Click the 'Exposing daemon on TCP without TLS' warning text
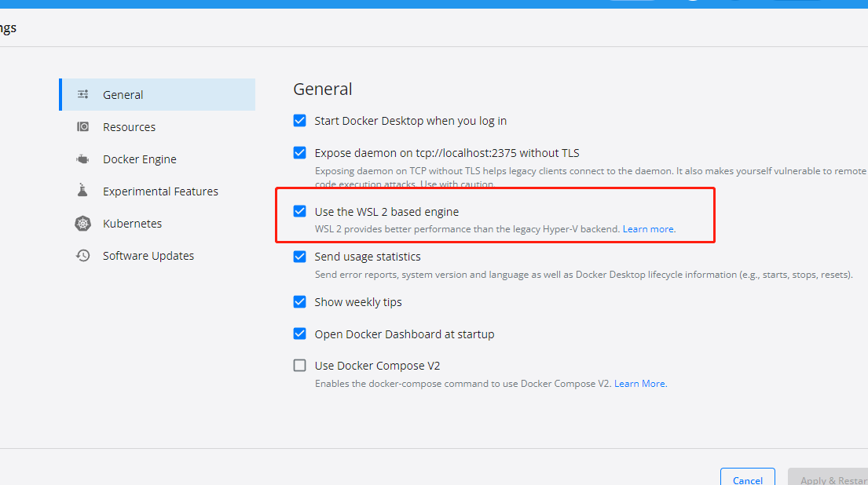Image resolution: width=868 pixels, height=485 pixels. 590,177
